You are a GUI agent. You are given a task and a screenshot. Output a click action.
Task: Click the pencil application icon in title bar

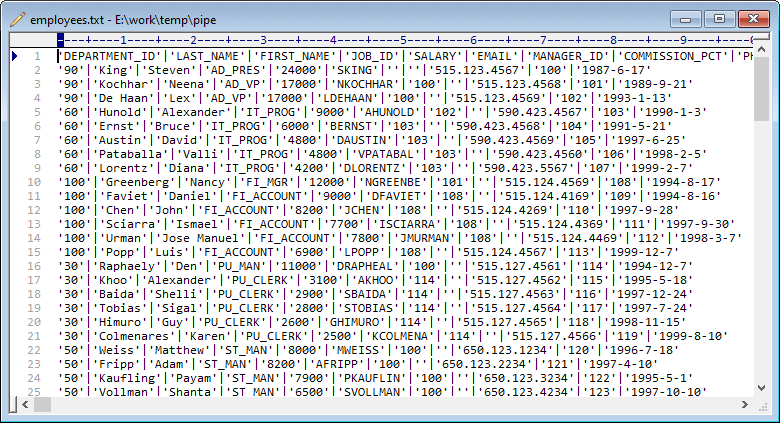(16, 20)
